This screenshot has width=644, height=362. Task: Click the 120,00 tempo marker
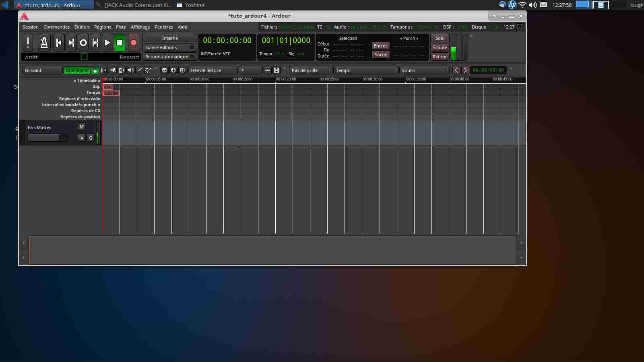point(111,93)
